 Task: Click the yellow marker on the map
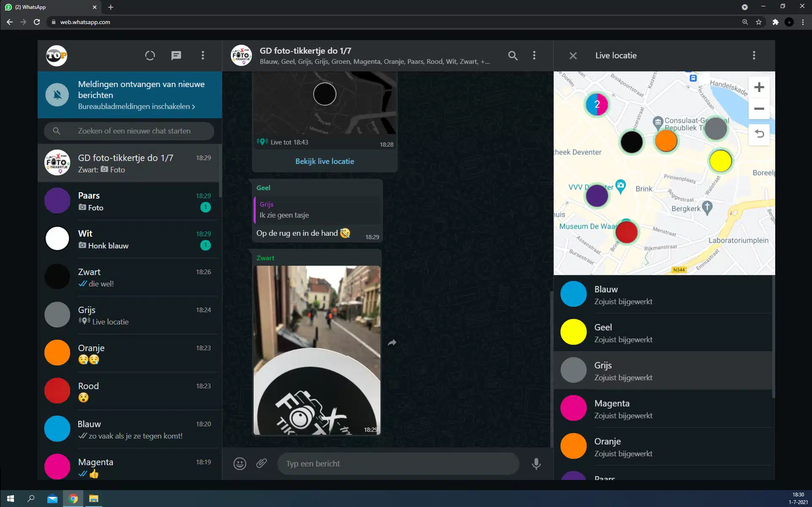720,161
